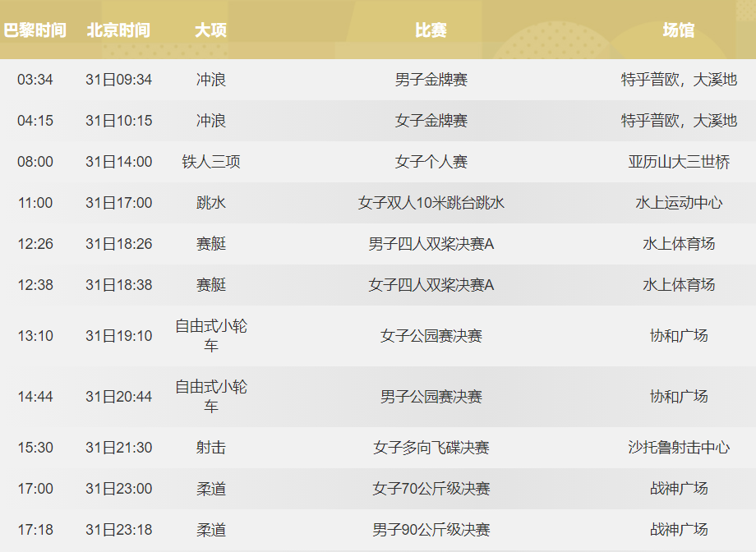Click 射击 sport cell
The image size is (756, 552).
(210, 448)
